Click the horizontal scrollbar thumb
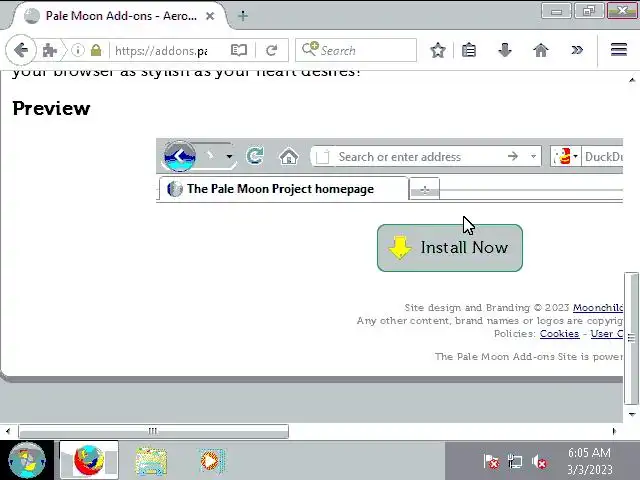640x480 pixels. 153,431
